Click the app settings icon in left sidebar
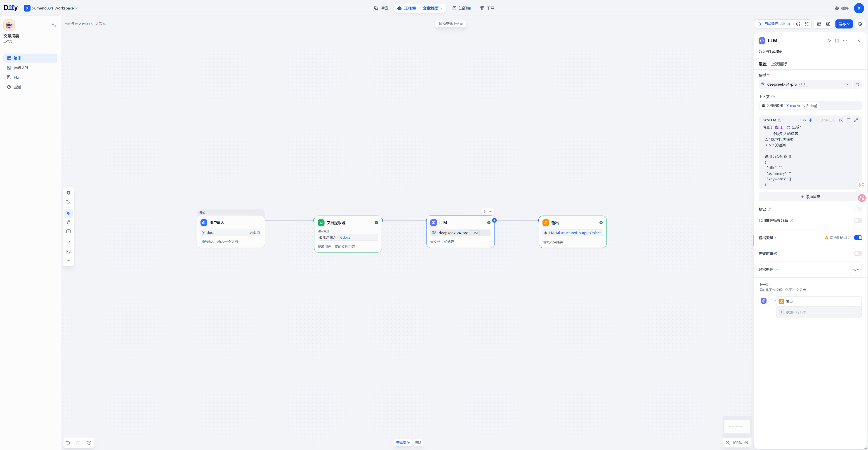The image size is (868, 450). (54, 25)
